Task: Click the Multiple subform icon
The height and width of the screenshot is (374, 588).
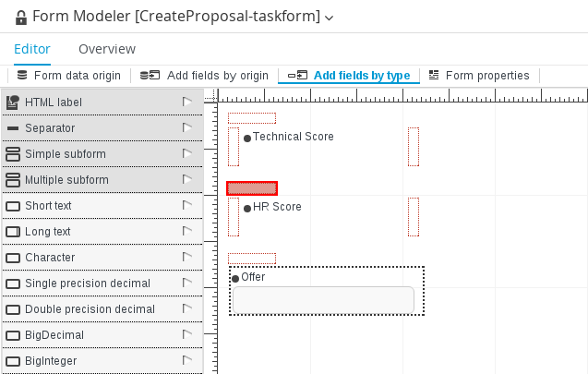Action: coord(13,180)
